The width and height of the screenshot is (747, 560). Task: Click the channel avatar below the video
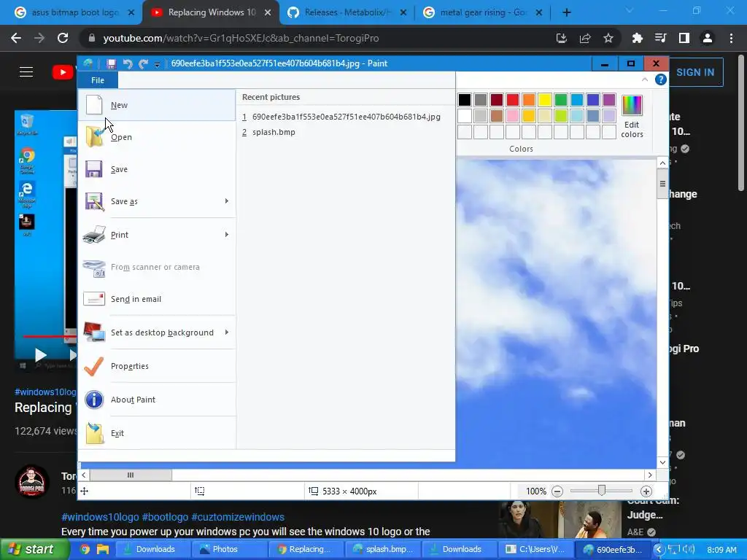[x=32, y=481]
